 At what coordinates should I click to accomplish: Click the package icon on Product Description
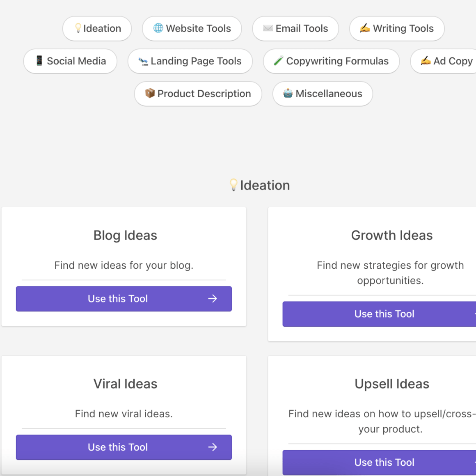tap(150, 93)
